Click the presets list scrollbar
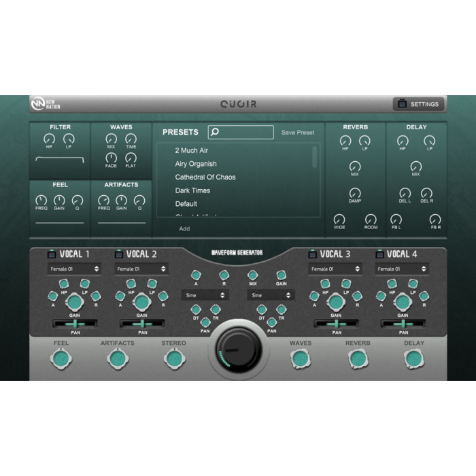The width and height of the screenshot is (476, 476). pos(314,157)
